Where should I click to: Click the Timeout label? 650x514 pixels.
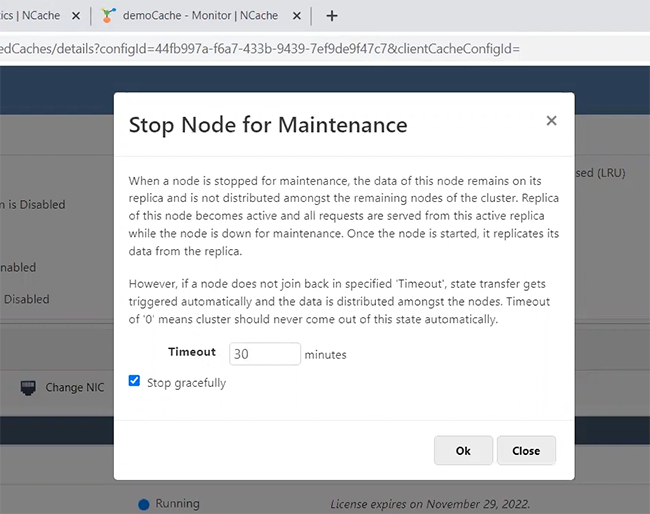[x=192, y=352]
